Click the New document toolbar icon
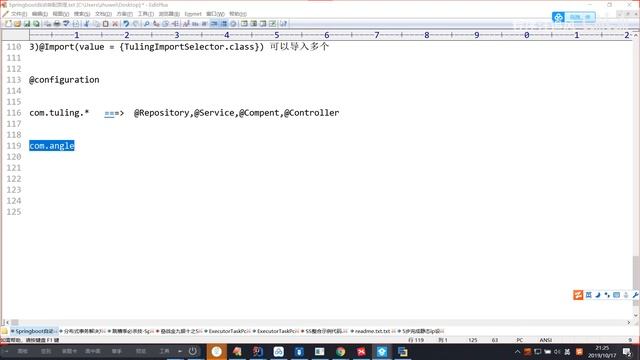 pos(8,24)
